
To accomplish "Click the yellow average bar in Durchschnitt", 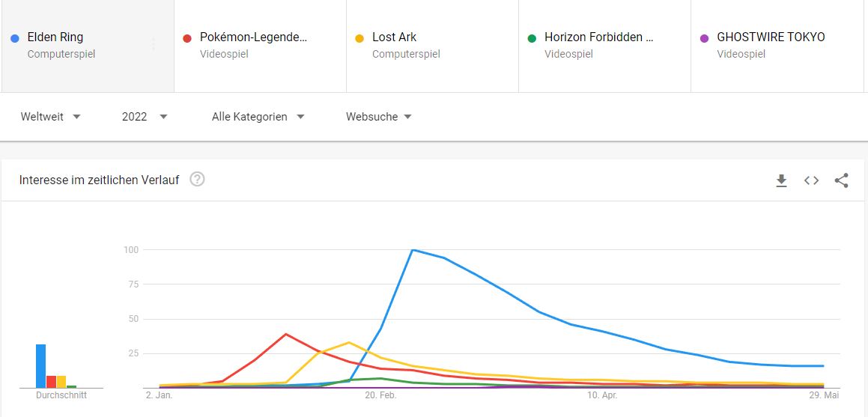I will (61, 382).
